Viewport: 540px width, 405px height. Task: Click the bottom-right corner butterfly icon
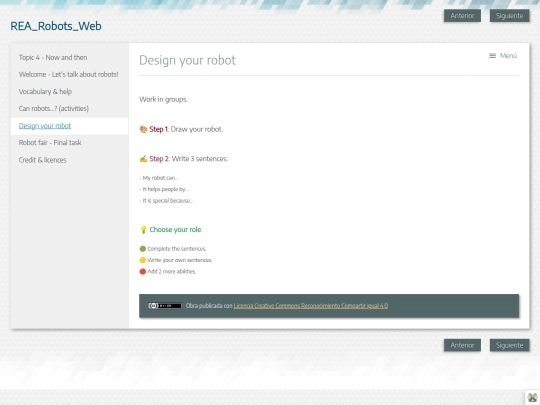[532, 398]
